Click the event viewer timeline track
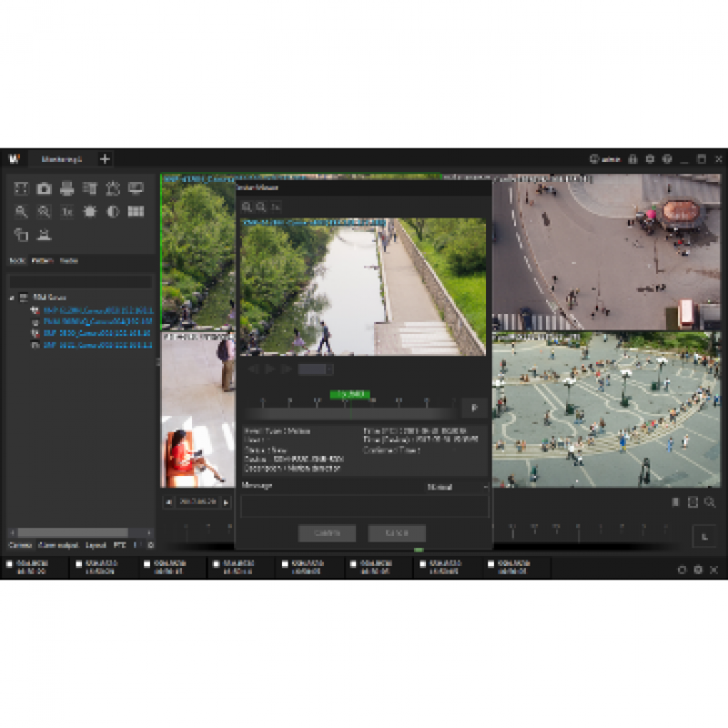 point(351,414)
